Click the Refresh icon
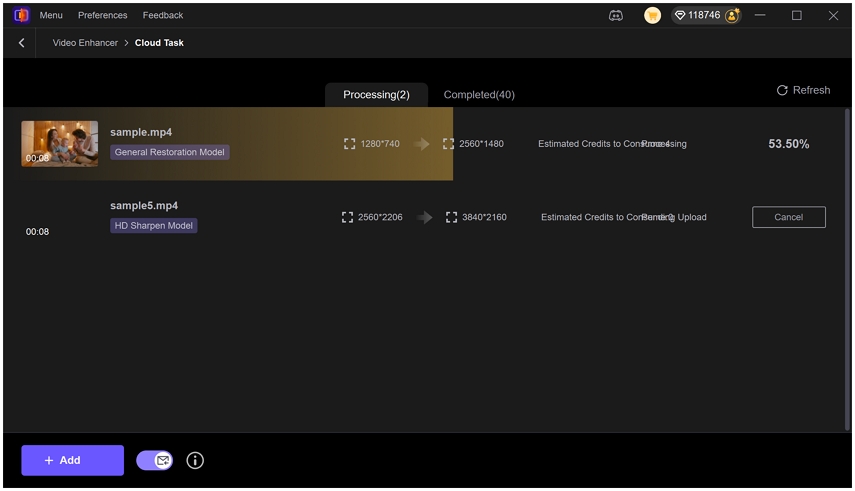 (x=782, y=90)
